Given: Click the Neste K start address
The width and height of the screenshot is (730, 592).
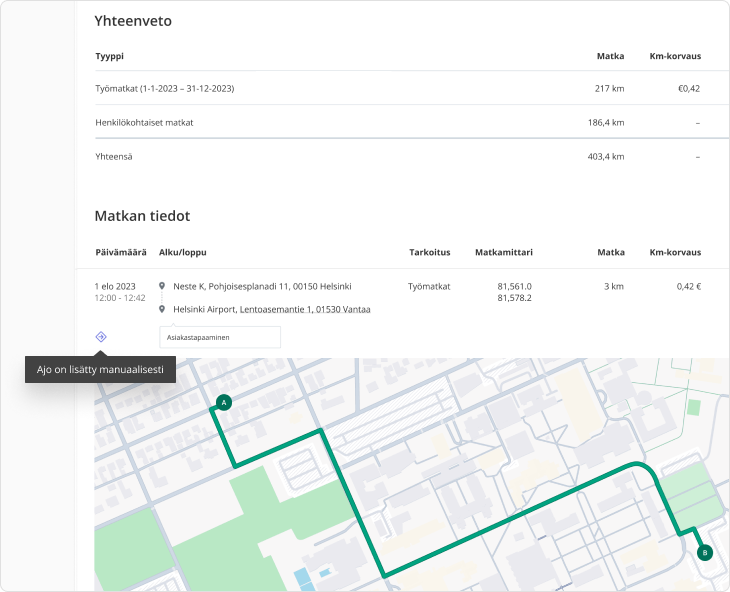Looking at the screenshot, I should point(262,286).
